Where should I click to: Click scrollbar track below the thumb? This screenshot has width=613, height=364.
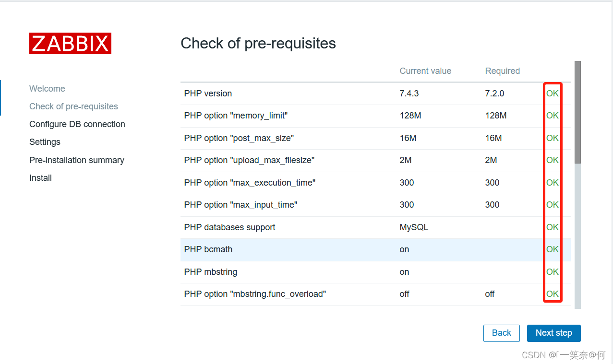(577, 235)
